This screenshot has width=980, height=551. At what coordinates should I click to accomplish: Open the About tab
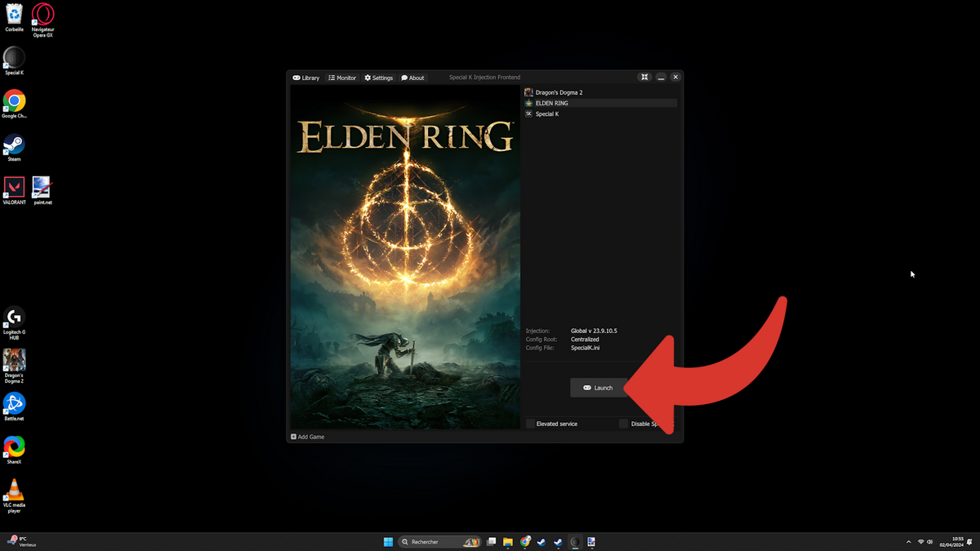pyautogui.click(x=412, y=78)
